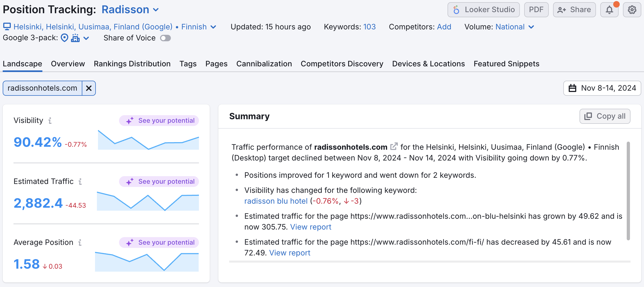
Task: Click See your potential for Visibility
Action: coord(159,121)
